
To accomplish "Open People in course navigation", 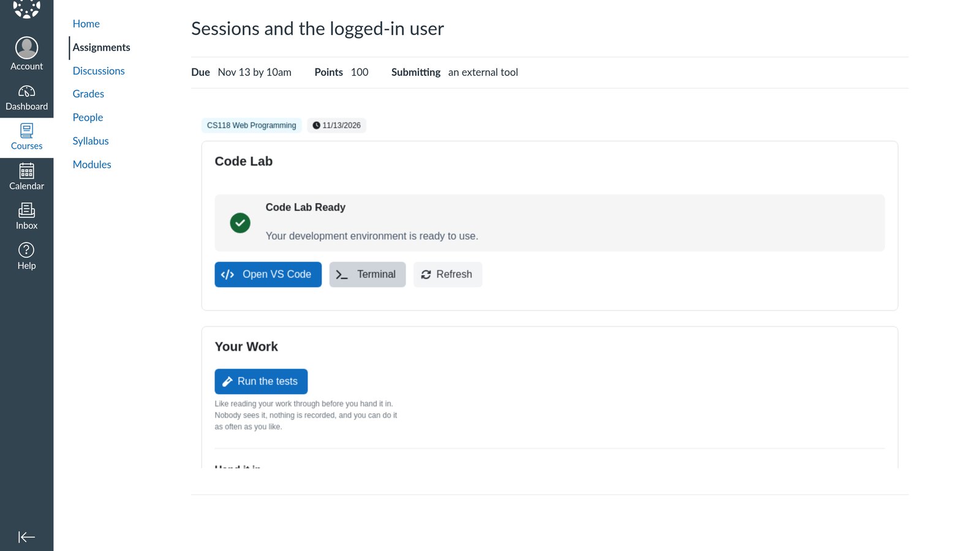I will 88,118.
